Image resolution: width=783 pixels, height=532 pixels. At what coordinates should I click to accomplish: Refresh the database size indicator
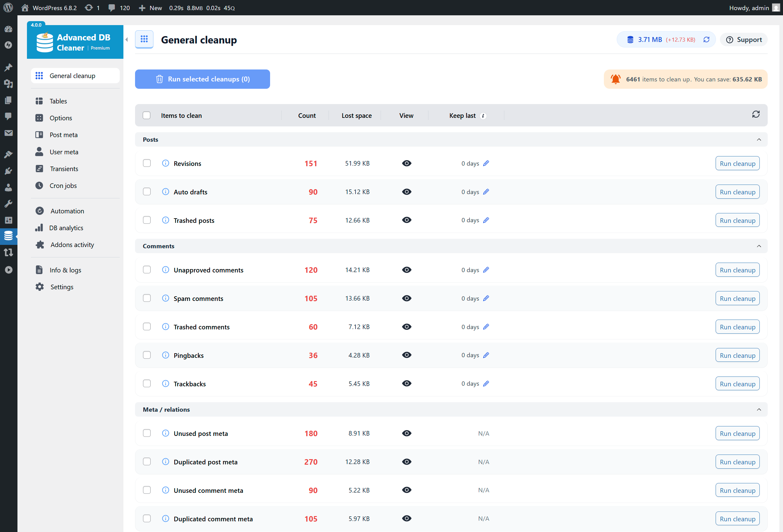point(706,40)
